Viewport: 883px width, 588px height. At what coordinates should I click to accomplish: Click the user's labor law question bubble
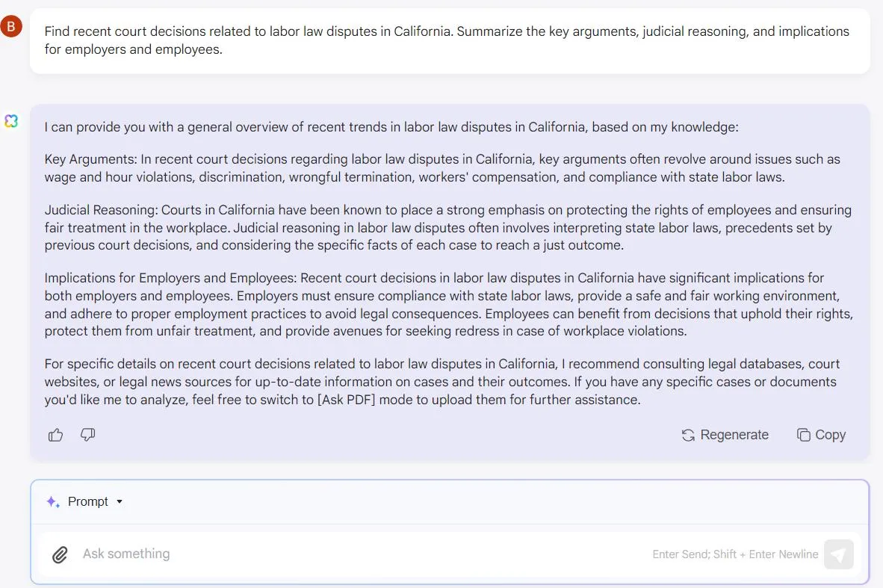click(x=447, y=40)
